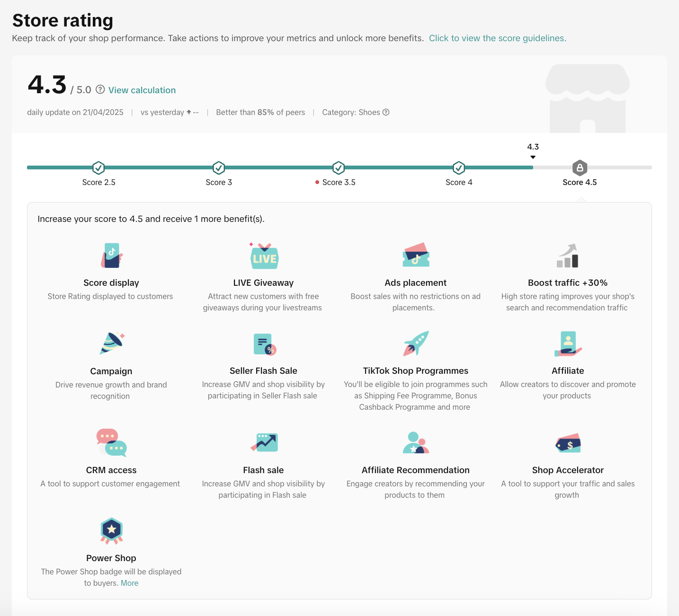Select the Score 2.5 checkpoint marker
The image size is (679, 616).
click(x=98, y=167)
